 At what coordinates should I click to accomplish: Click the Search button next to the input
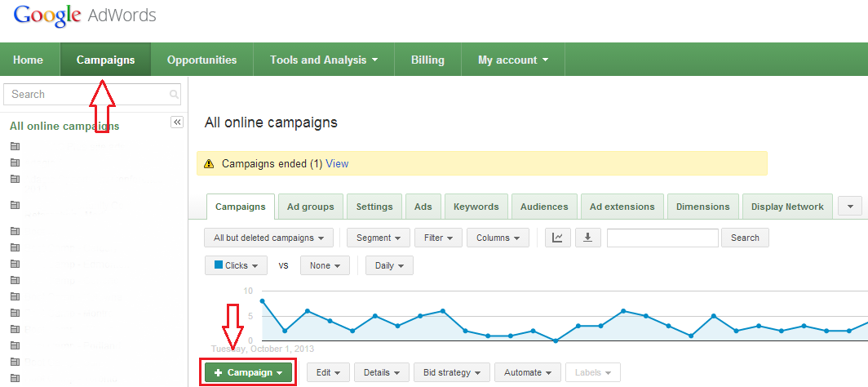(x=745, y=238)
